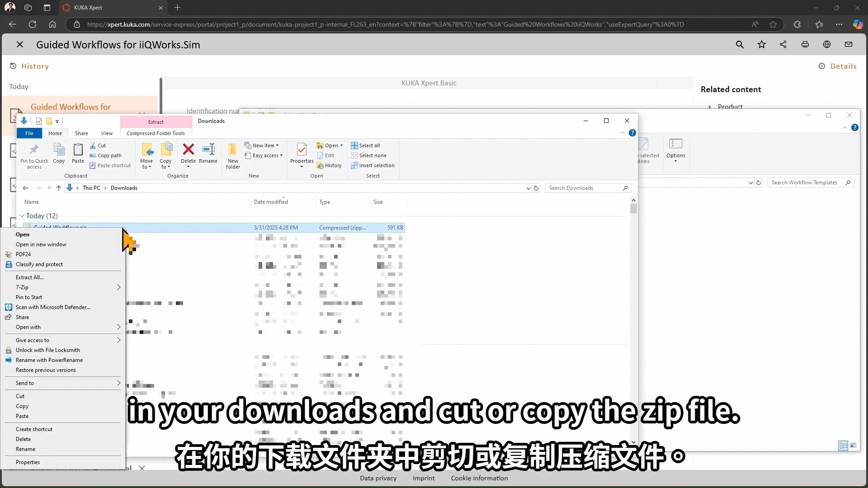Viewport: 868px width, 488px height.
Task: Close the Guided Workflows document with X
Action: click(x=20, y=44)
